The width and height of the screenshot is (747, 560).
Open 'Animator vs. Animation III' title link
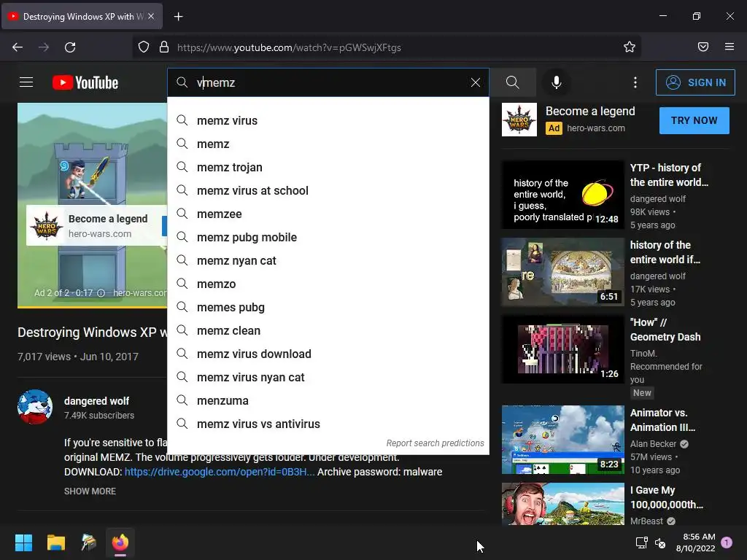pos(662,420)
